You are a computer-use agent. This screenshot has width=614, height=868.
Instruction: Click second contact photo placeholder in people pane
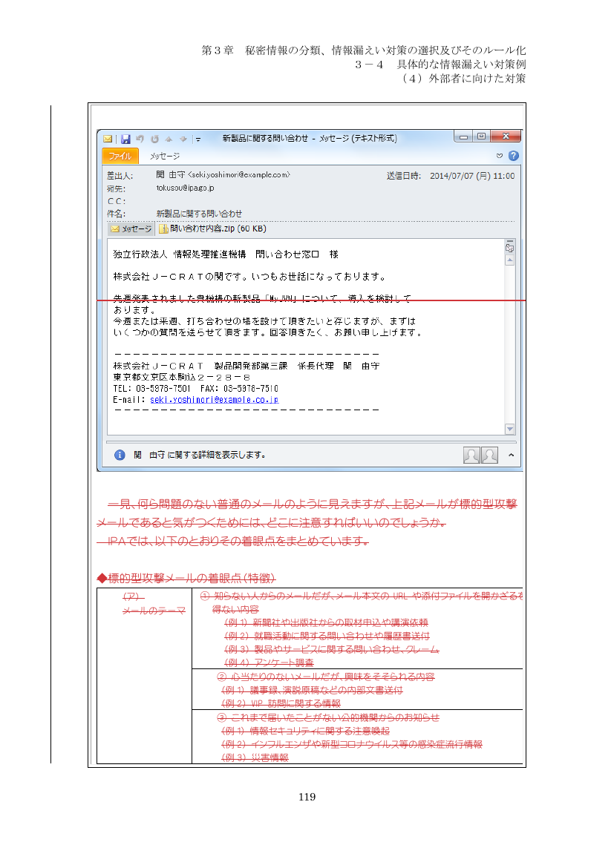490,455
